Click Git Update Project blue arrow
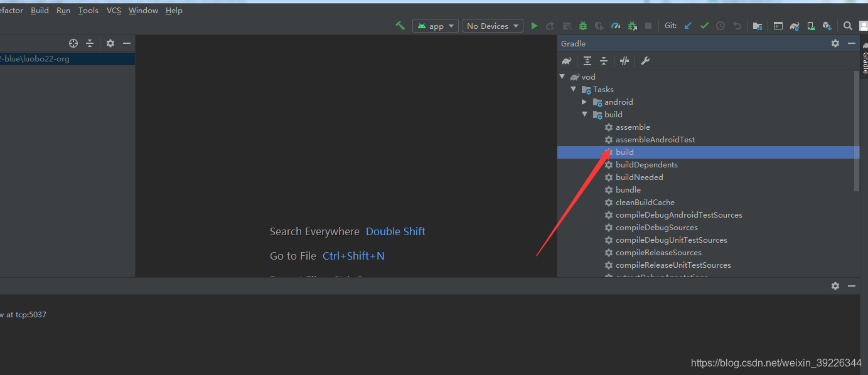Image resolution: width=868 pixels, height=375 pixels. click(x=688, y=26)
